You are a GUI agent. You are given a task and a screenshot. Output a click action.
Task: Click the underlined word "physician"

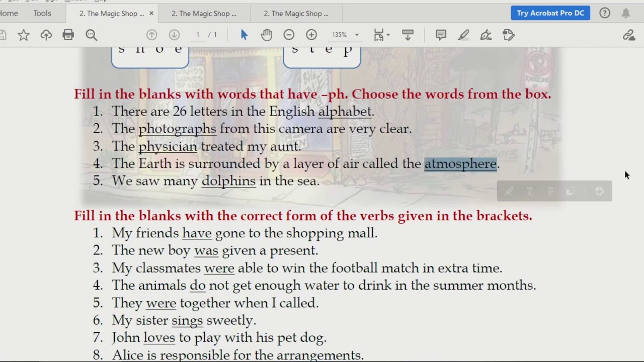click(x=168, y=147)
